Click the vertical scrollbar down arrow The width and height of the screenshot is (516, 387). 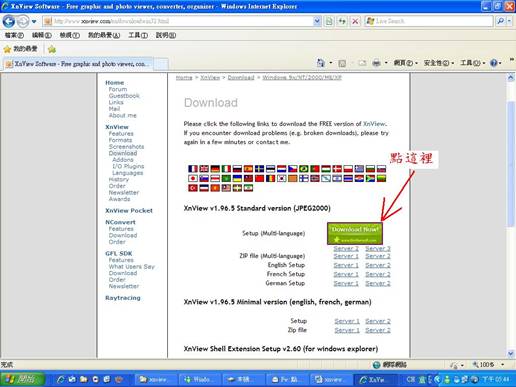click(x=510, y=353)
